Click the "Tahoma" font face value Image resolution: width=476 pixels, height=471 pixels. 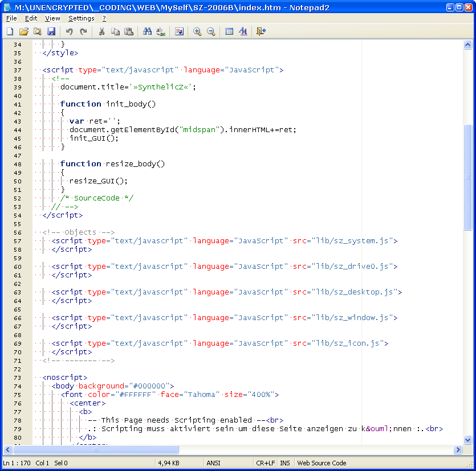pyautogui.click(x=202, y=395)
